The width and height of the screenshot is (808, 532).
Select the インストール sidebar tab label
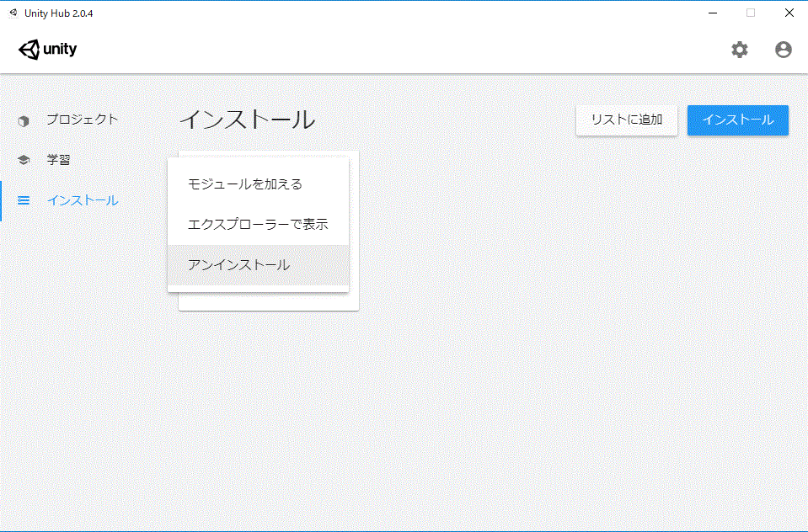point(82,200)
